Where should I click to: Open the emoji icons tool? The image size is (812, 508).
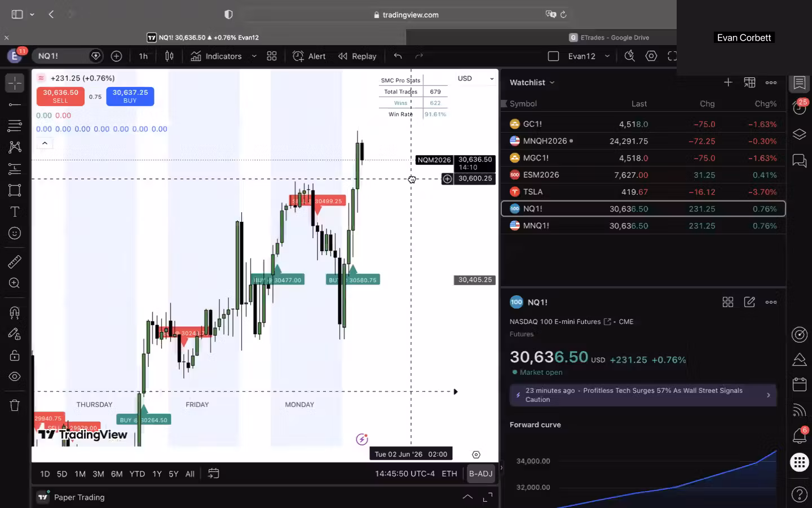[x=15, y=233]
